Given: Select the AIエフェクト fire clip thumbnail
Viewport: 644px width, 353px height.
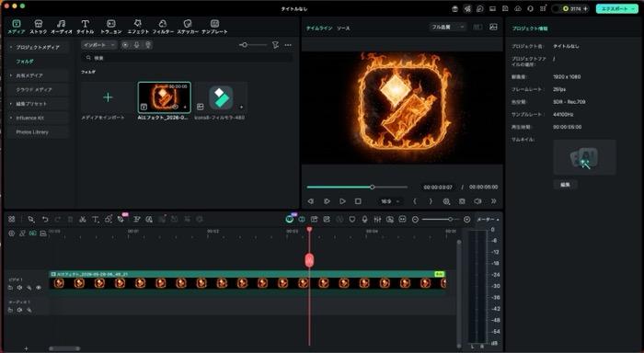Looking at the screenshot, I should (x=165, y=97).
